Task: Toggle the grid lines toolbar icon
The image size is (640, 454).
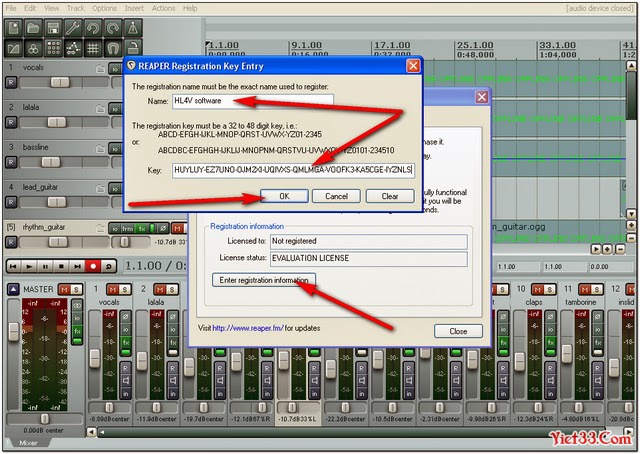Action: click(93, 48)
